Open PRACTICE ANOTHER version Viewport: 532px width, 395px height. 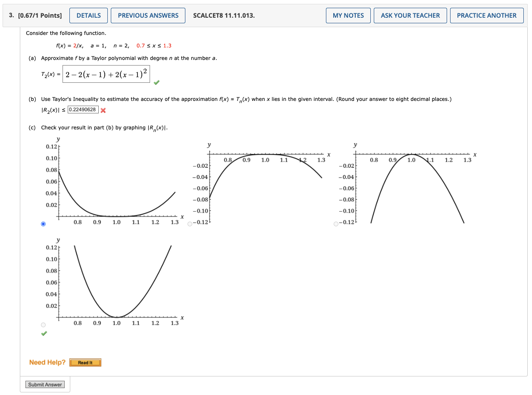tap(486, 15)
